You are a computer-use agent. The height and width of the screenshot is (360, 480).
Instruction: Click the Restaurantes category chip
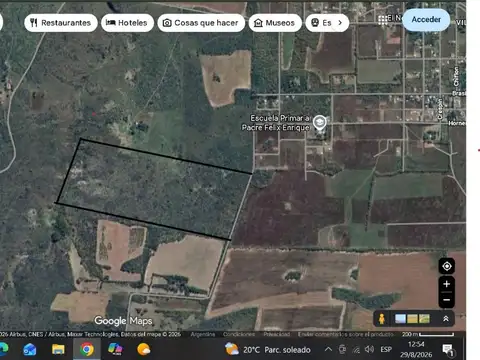(x=61, y=23)
